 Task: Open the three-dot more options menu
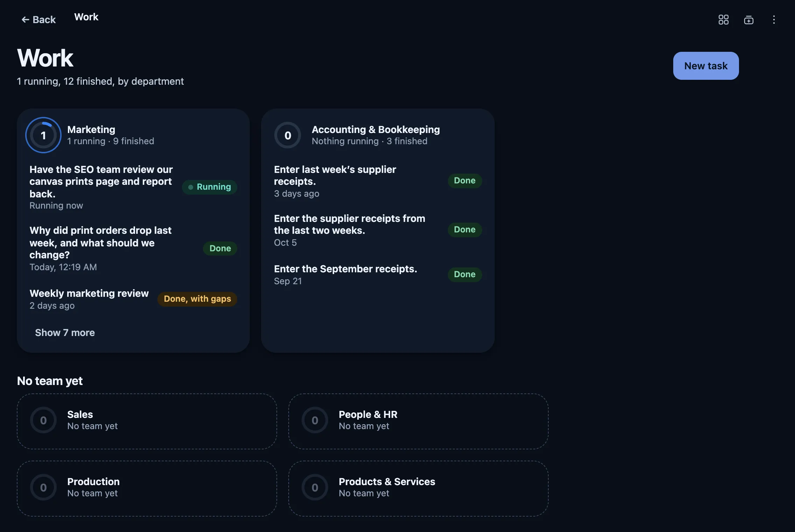tap(774, 20)
